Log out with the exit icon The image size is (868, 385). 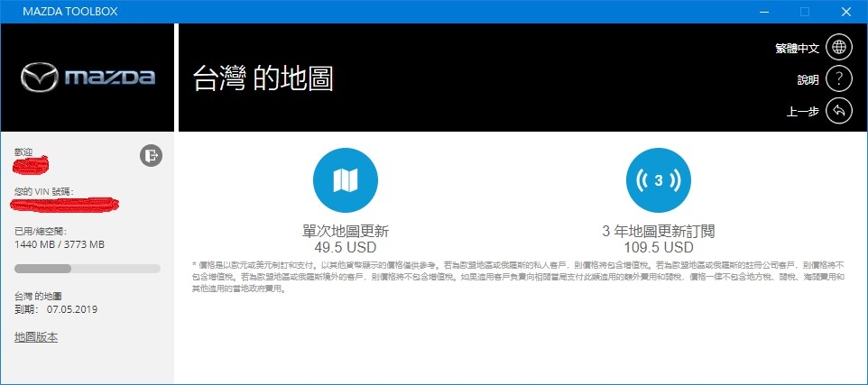pyautogui.click(x=151, y=155)
